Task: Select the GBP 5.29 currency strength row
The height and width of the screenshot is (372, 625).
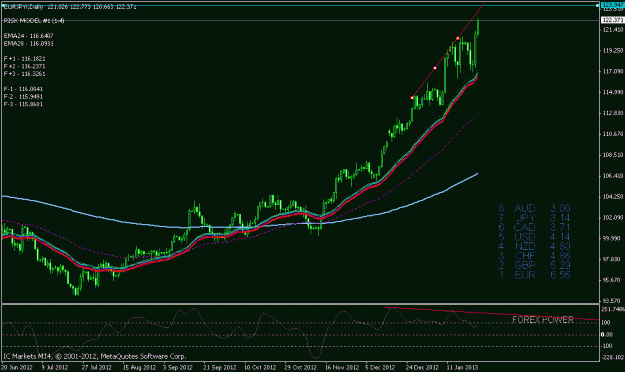Action: point(534,266)
